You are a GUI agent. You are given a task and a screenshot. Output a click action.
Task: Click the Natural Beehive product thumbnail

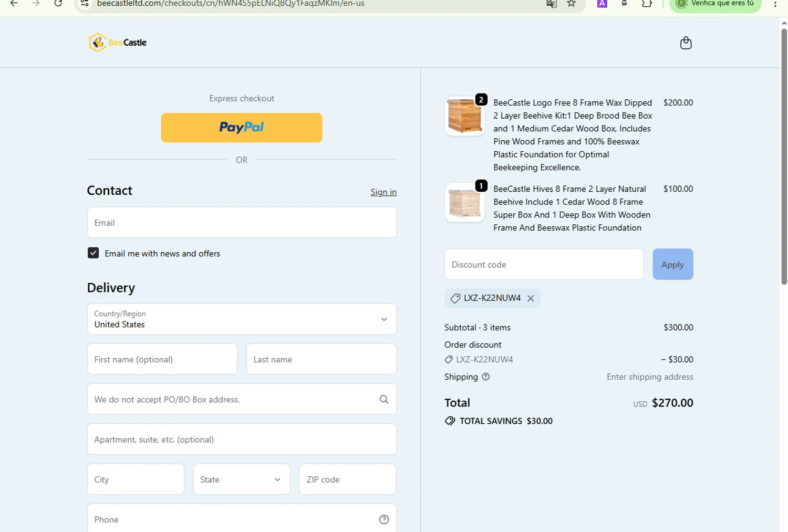click(x=465, y=202)
